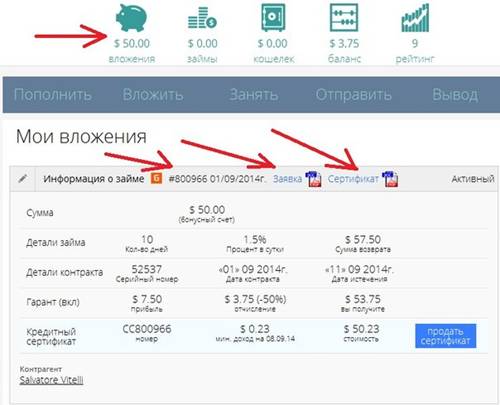Click the orange Б badge icon

click(x=157, y=178)
